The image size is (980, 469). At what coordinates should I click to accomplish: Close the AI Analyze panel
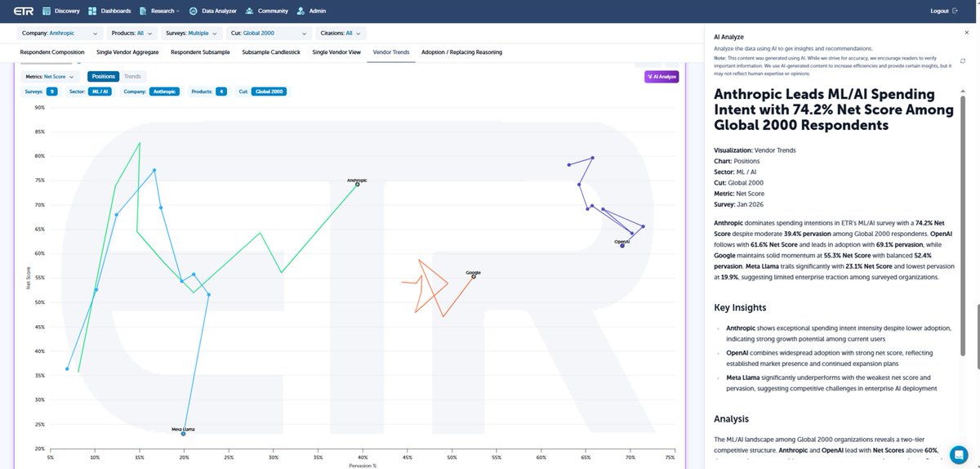tap(967, 33)
